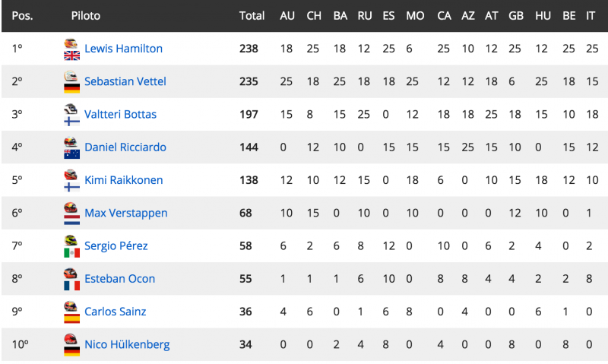The height and width of the screenshot is (364, 608).
Task: Open the Carlos Sainz driver link
Action: (116, 312)
